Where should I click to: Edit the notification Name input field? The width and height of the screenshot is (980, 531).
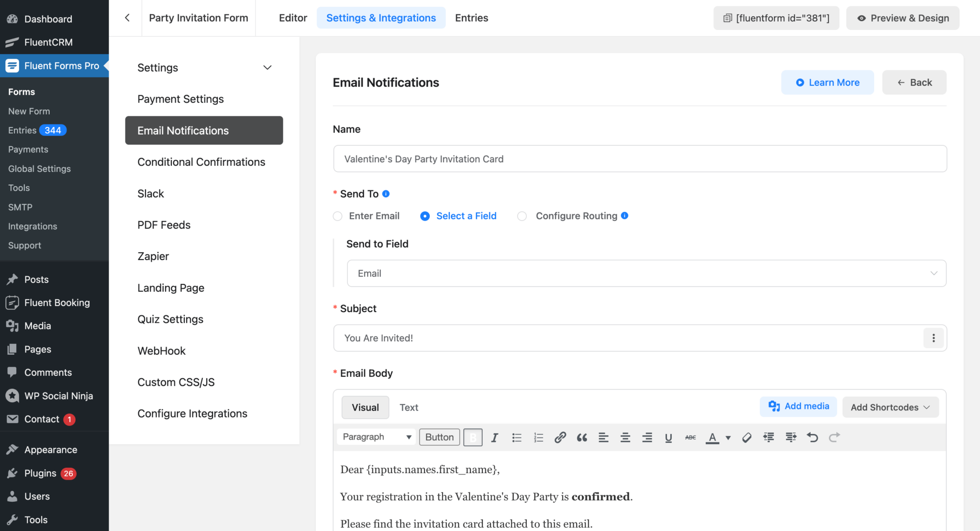click(x=640, y=159)
